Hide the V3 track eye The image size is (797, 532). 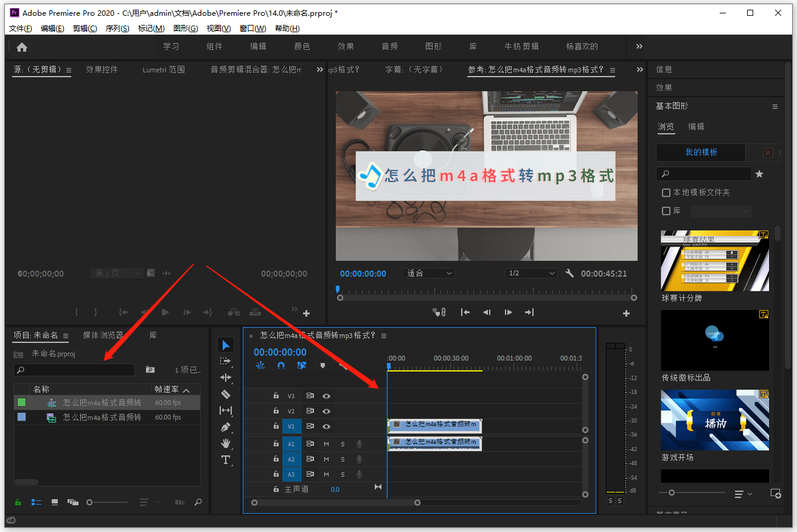(327, 396)
